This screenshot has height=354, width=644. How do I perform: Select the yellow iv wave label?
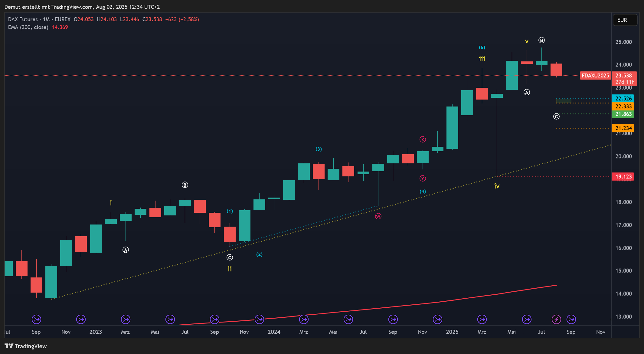click(x=497, y=186)
